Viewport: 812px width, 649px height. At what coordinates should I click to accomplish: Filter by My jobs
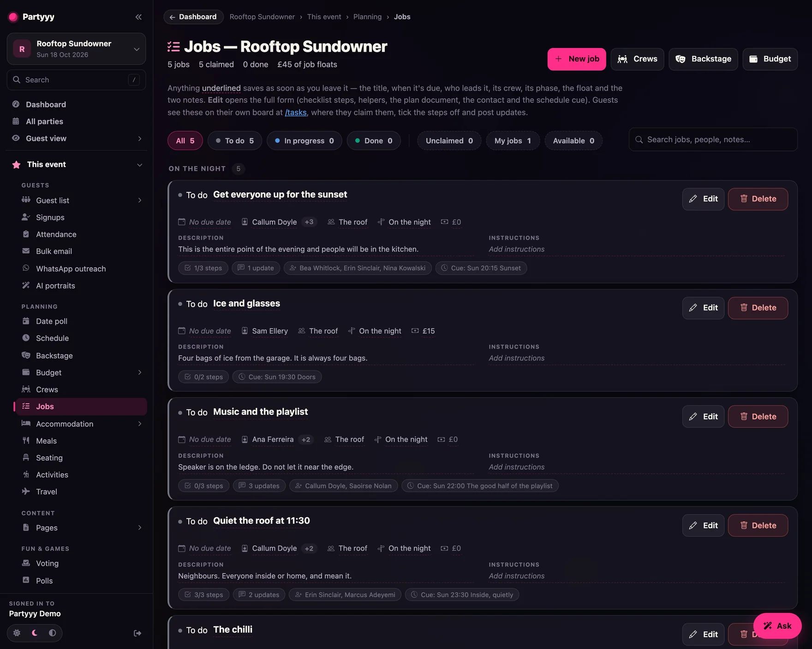(x=513, y=141)
